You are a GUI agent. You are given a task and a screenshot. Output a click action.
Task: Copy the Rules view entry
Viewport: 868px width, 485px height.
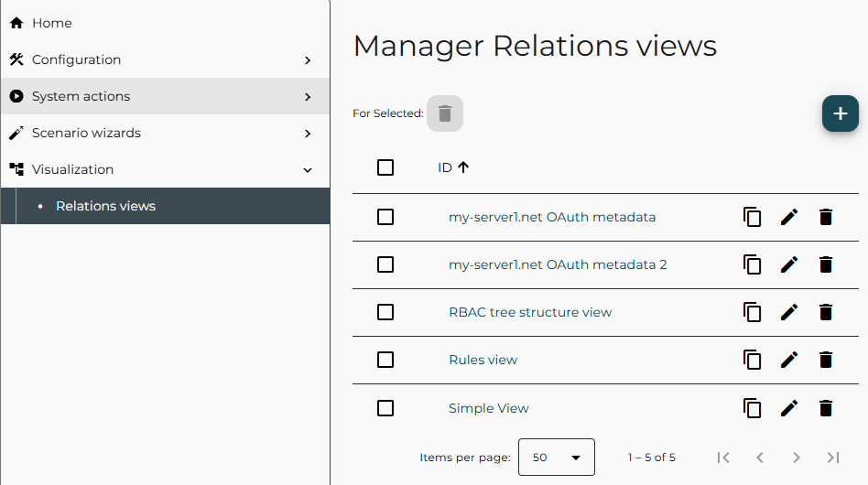[x=752, y=360]
